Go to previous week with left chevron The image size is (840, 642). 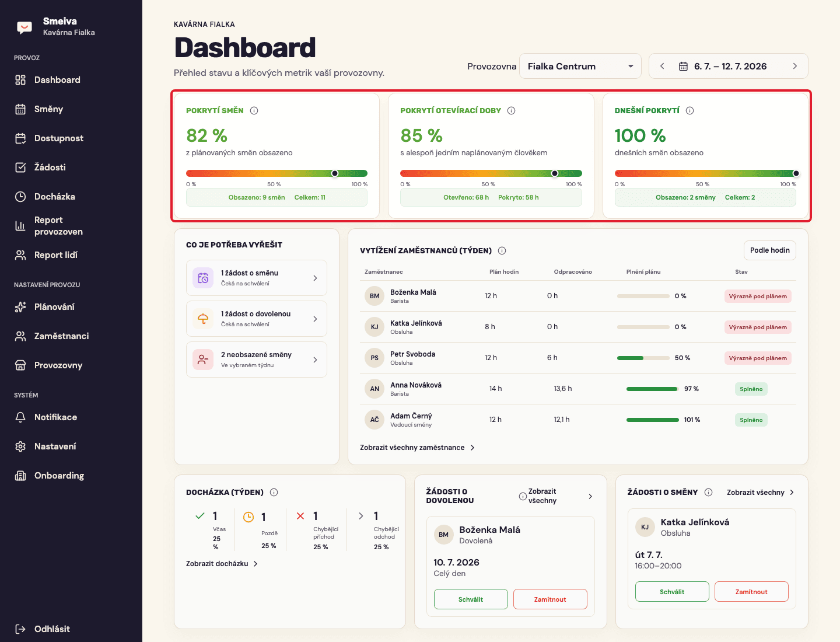point(662,67)
